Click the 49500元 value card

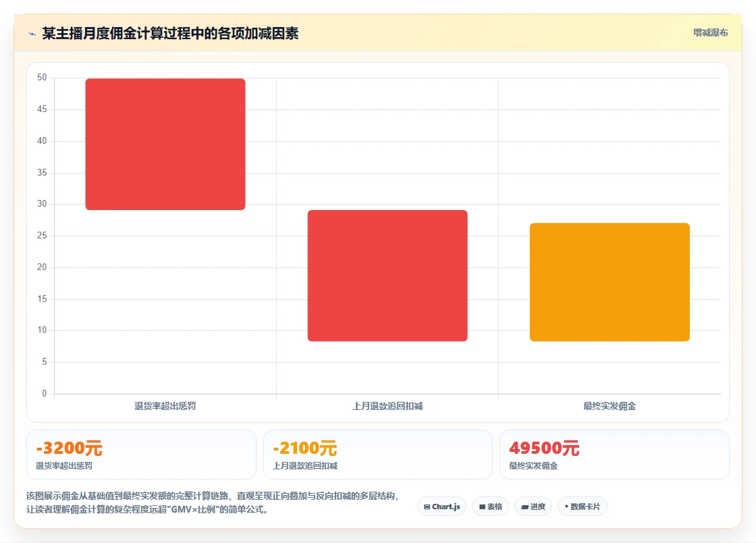614,455
